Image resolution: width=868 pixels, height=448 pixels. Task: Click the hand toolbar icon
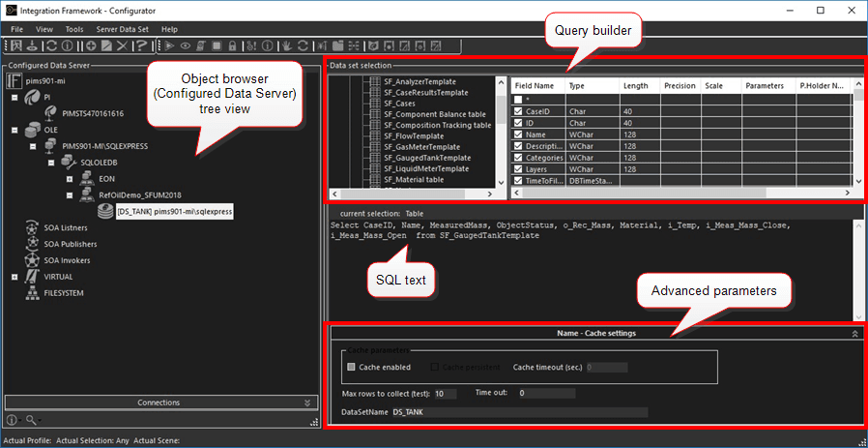coord(286,46)
